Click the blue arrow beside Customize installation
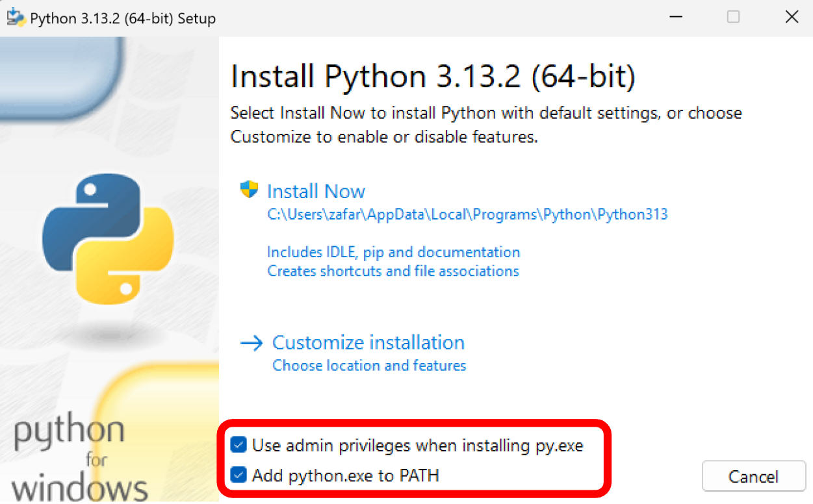The image size is (813, 504). coord(252,342)
